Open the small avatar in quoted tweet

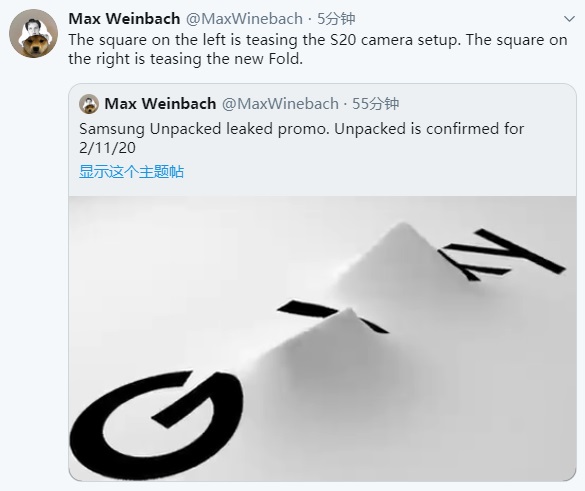[89, 104]
